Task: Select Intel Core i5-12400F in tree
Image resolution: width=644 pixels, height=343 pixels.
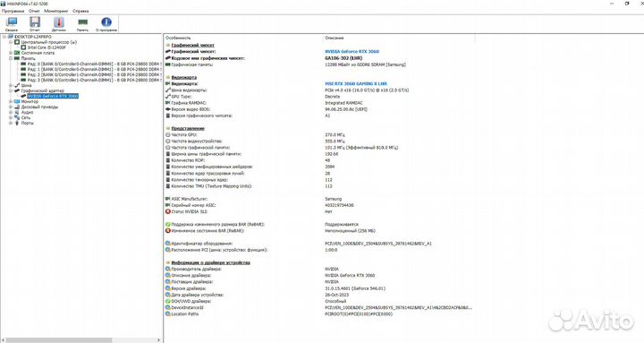Action: [47, 47]
